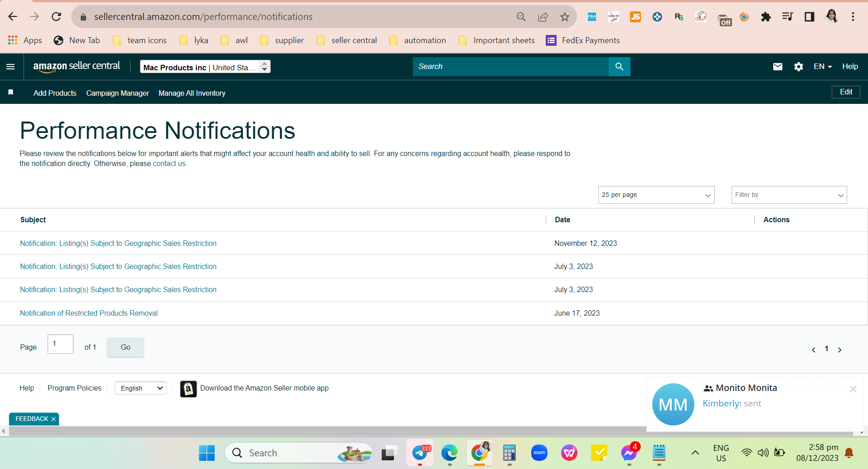Click the share page icon in address bar
The image size is (868, 469).
543,17
